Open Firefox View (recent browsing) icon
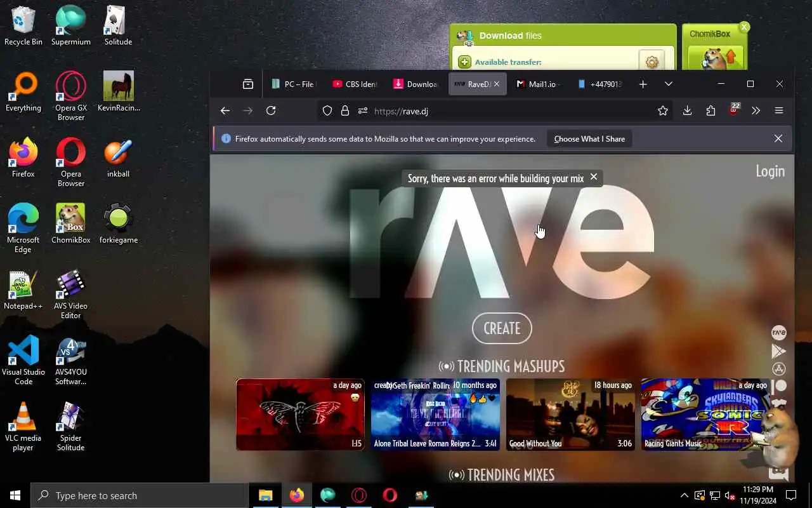 [248, 84]
